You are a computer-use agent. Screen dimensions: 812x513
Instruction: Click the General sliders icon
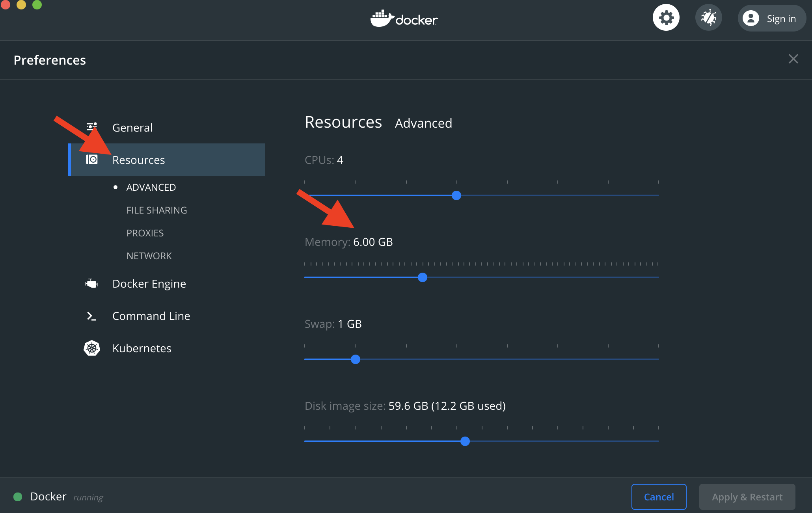[x=92, y=127]
